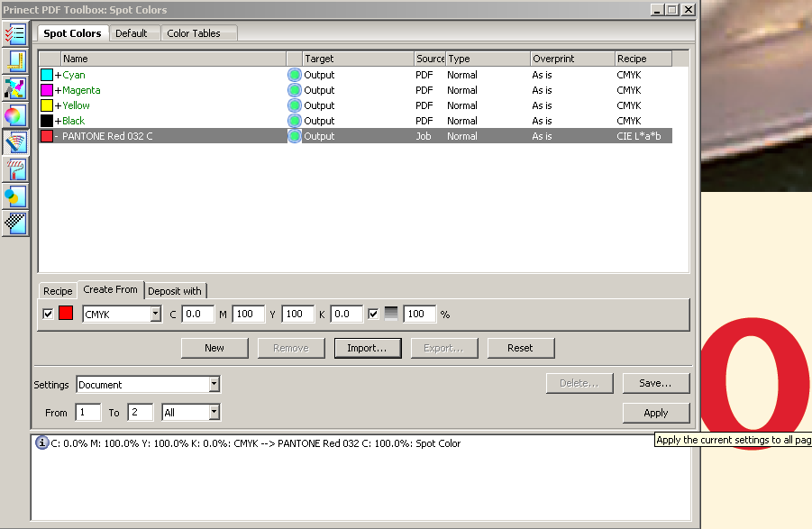Click the Export... button
The image size is (812, 529).
click(443, 349)
